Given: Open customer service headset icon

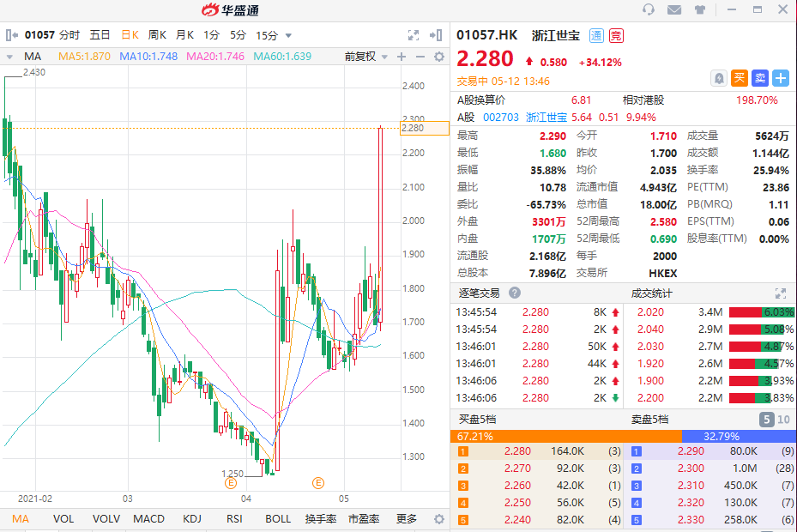Looking at the screenshot, I should (648, 9).
